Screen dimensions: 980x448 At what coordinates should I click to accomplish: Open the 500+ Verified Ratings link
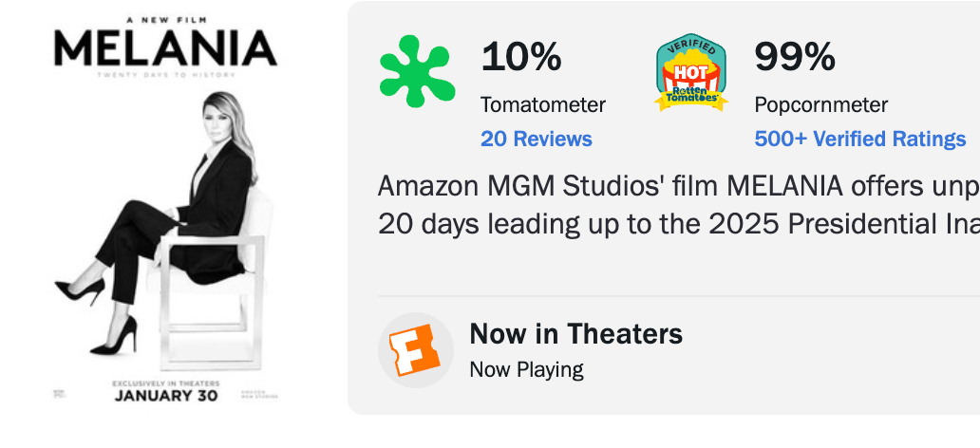[859, 139]
